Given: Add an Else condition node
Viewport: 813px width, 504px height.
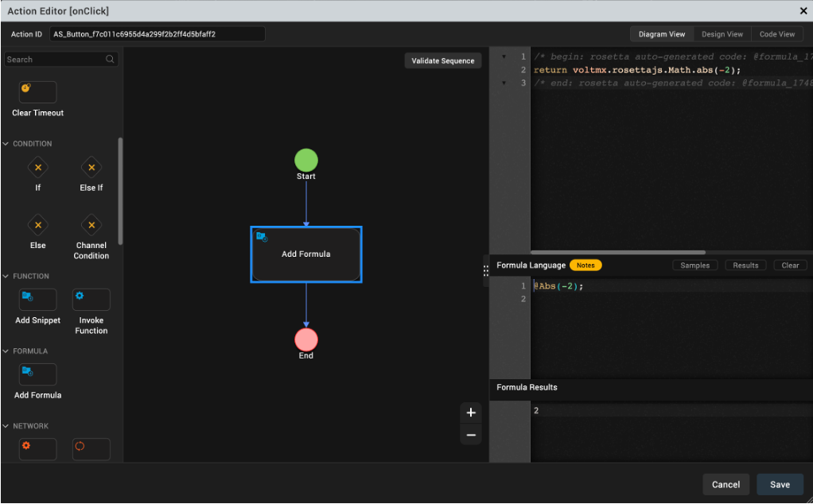Looking at the screenshot, I should click(38, 225).
